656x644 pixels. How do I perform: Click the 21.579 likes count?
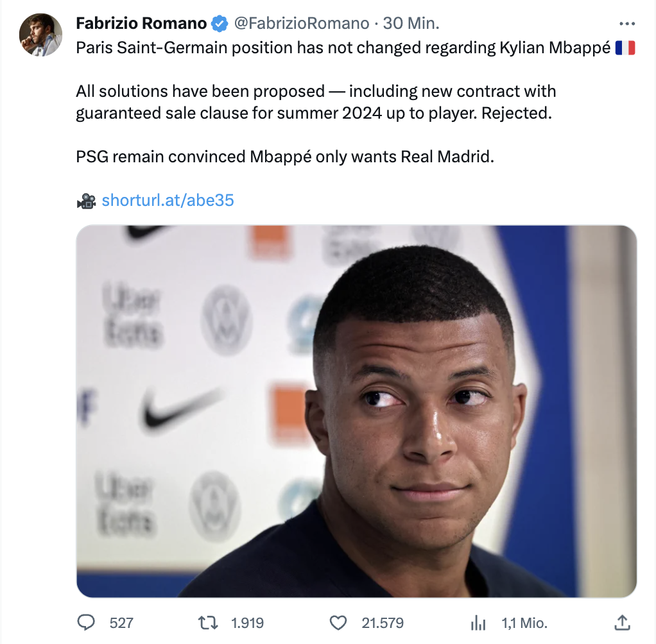(383, 622)
